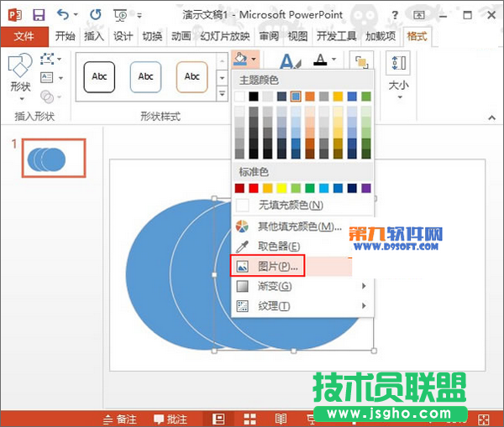Screen dimensions: 504x427
Task: Open the 文件 File tab
Action: click(x=24, y=36)
